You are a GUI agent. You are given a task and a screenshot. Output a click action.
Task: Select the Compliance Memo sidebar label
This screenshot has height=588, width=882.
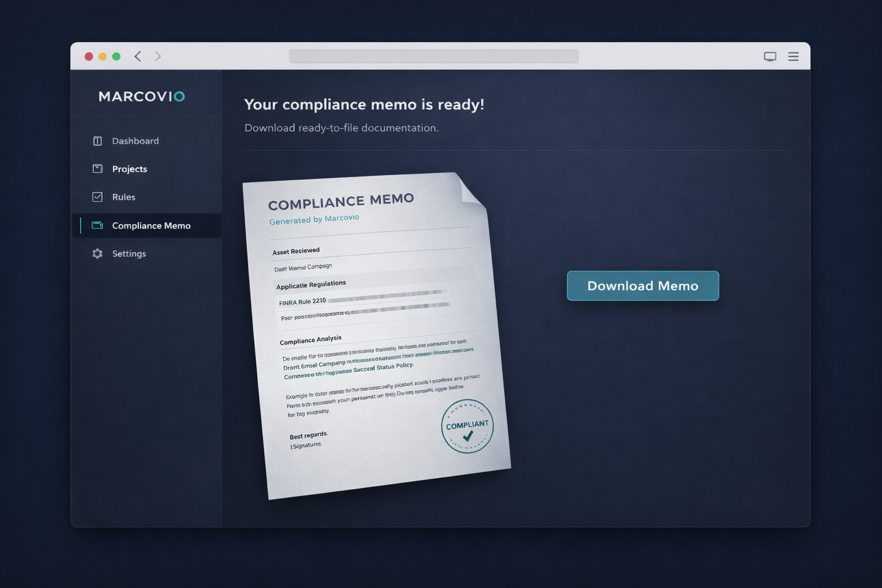pyautogui.click(x=152, y=226)
